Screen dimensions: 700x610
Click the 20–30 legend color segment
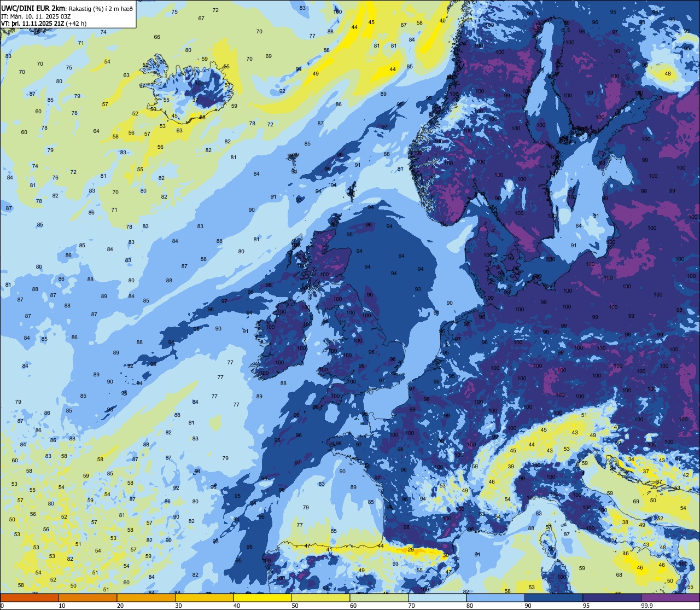point(146,597)
